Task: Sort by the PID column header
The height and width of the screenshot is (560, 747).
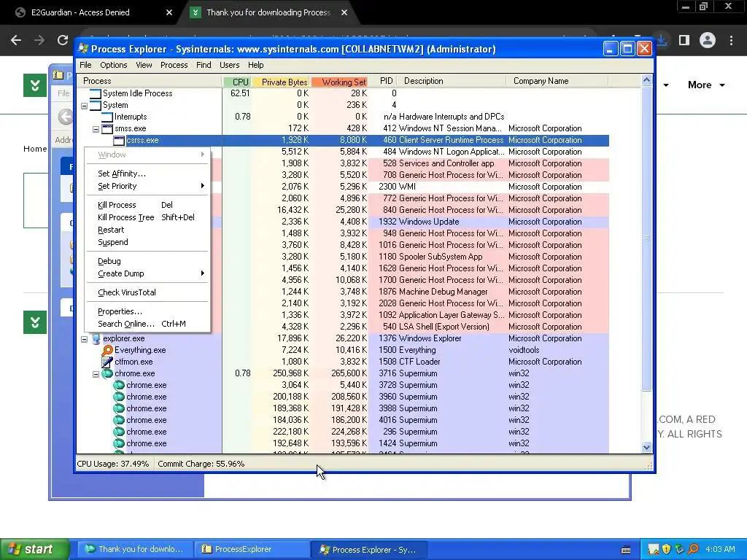Action: click(x=384, y=82)
